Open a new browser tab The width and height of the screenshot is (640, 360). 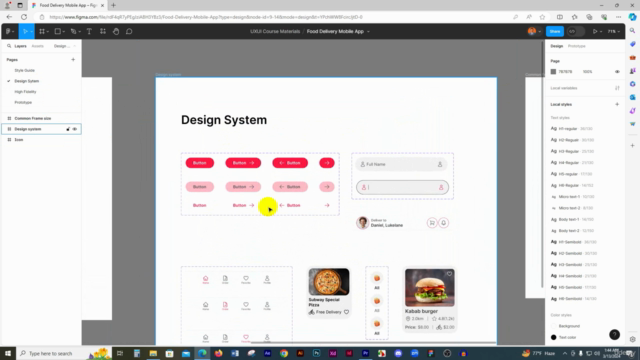click(x=113, y=5)
